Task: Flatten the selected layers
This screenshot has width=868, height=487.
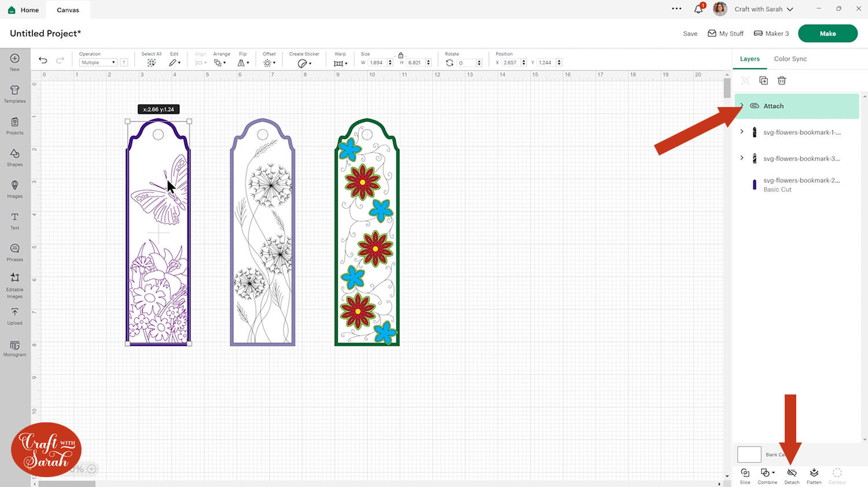Action: (x=814, y=476)
